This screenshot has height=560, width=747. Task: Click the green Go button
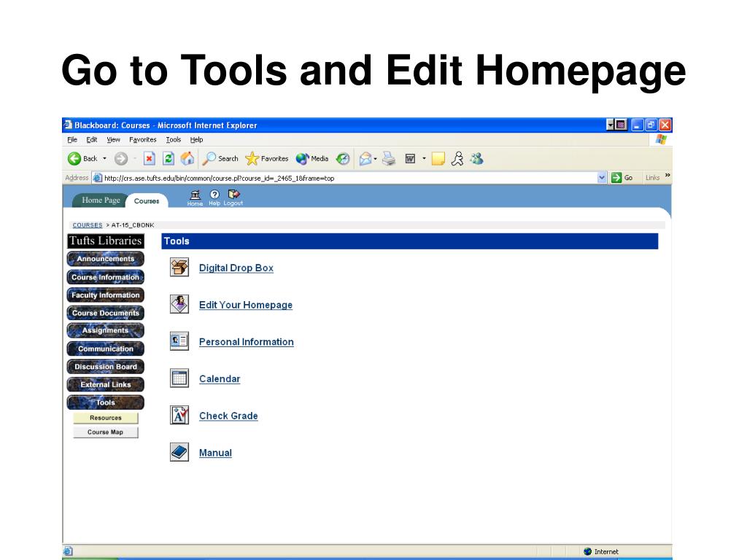coord(622,178)
